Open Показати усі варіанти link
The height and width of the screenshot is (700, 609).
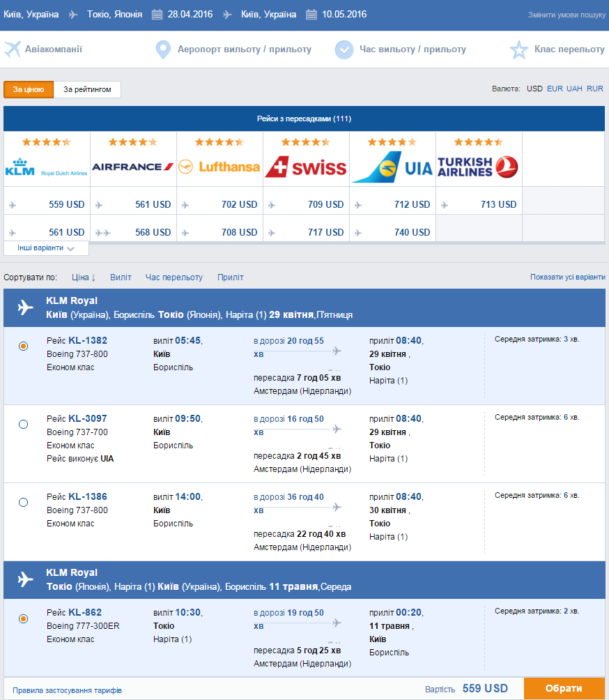[x=567, y=277]
